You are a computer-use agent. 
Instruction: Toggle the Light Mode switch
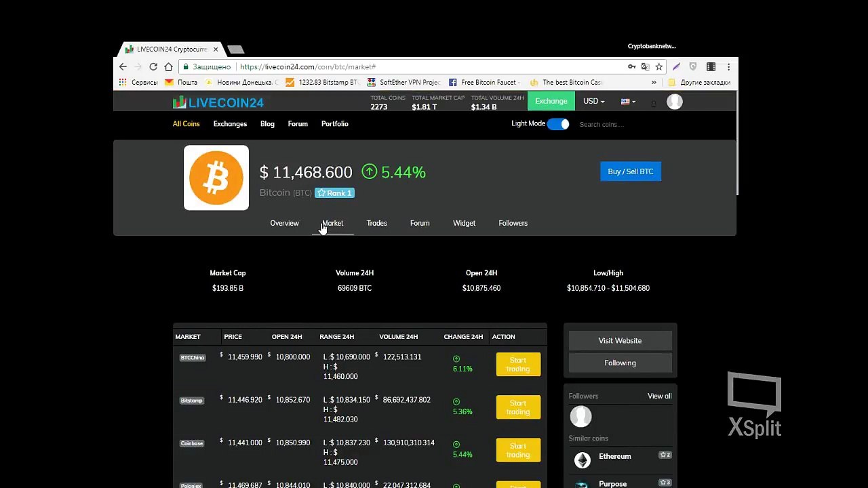point(558,124)
